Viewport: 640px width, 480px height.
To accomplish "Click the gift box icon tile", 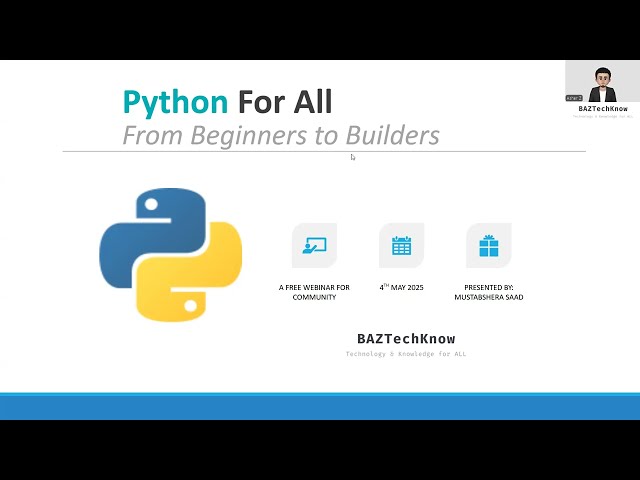I will click(x=489, y=245).
